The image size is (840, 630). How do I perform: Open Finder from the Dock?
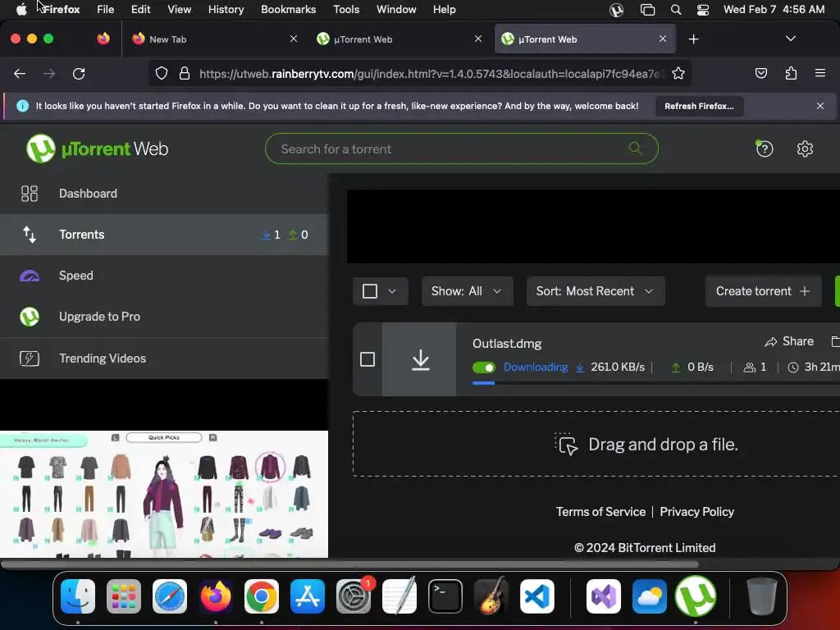point(78,596)
